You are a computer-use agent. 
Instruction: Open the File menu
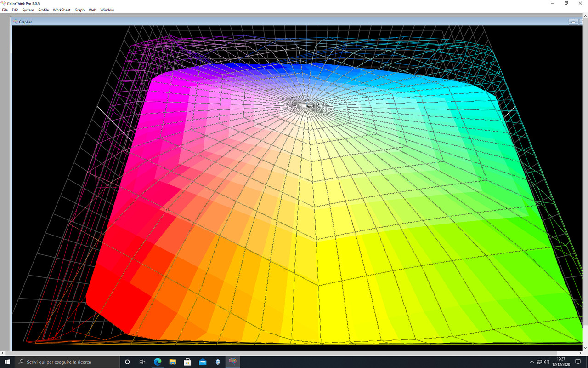tap(5, 10)
